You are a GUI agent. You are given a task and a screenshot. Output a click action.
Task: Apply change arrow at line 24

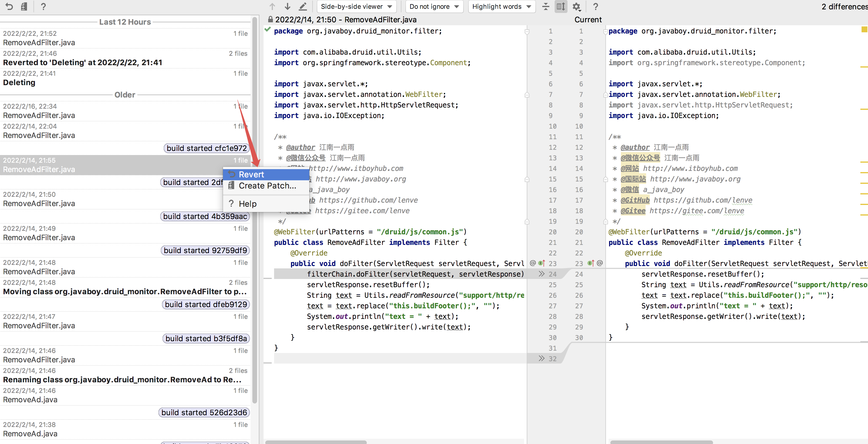[x=541, y=274]
